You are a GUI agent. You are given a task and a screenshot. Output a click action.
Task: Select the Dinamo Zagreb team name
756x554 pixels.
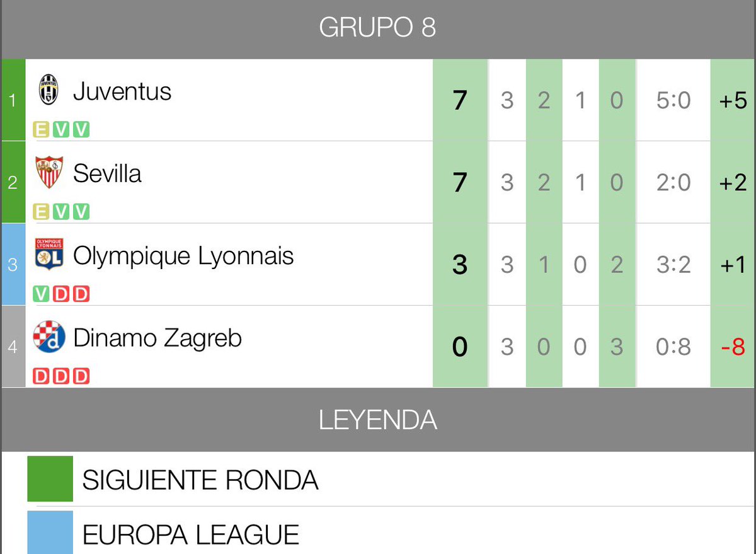pos(157,338)
